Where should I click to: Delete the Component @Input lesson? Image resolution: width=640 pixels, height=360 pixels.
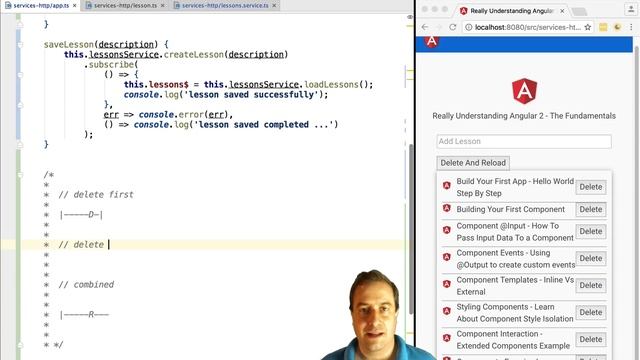[591, 231]
